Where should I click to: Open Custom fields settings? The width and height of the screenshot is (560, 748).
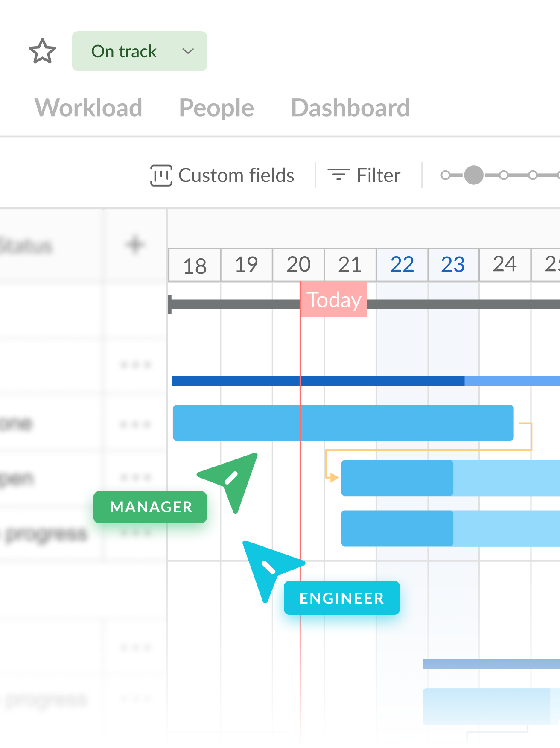click(236, 175)
